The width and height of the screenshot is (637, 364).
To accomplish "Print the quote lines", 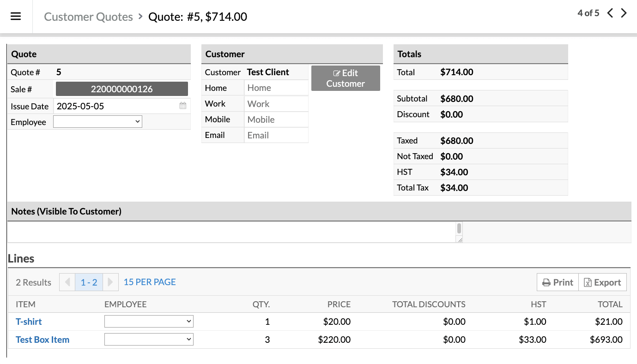I will (x=558, y=282).
